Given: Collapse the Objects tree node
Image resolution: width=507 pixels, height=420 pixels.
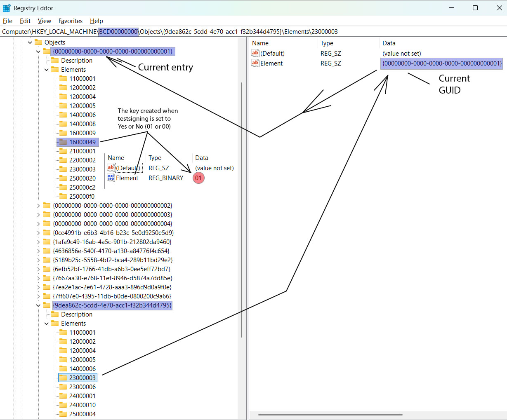Looking at the screenshot, I should point(30,42).
